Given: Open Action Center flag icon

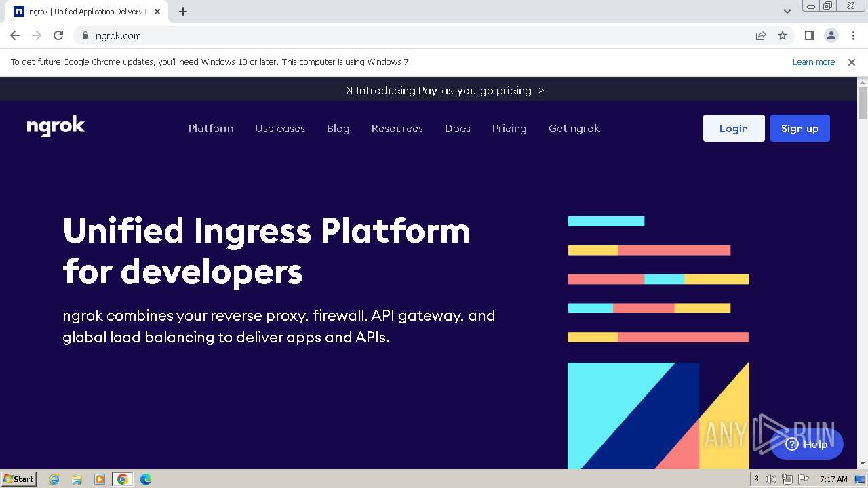Looking at the screenshot, I should 804,479.
